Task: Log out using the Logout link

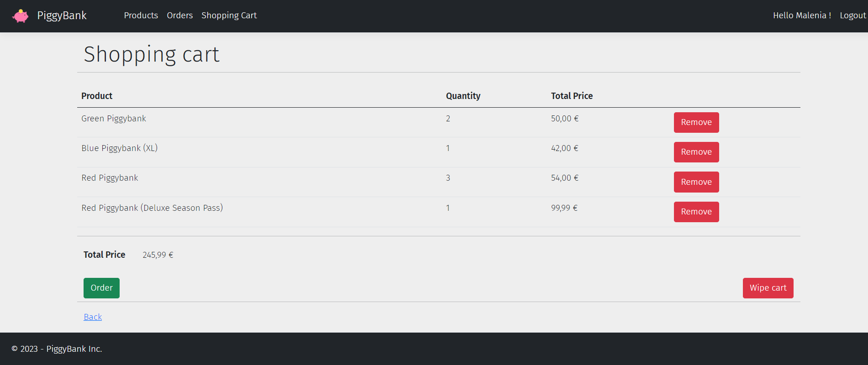Action: [852, 16]
